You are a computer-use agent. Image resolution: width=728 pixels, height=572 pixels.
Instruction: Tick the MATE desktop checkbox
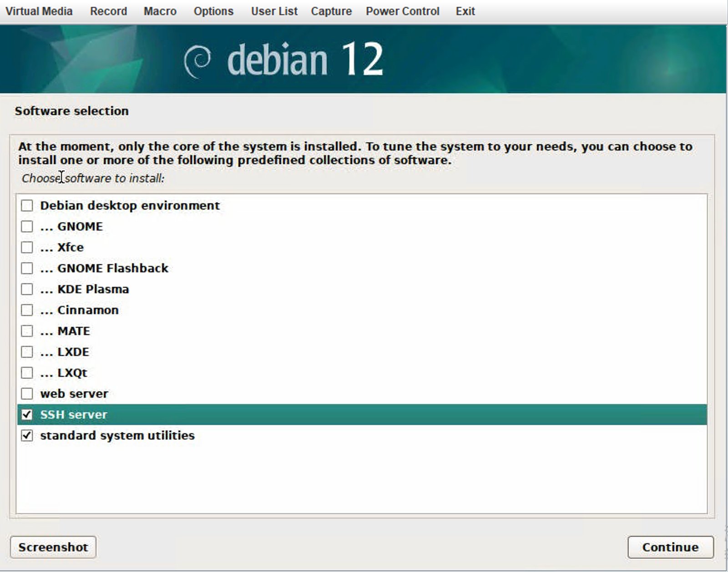(27, 331)
